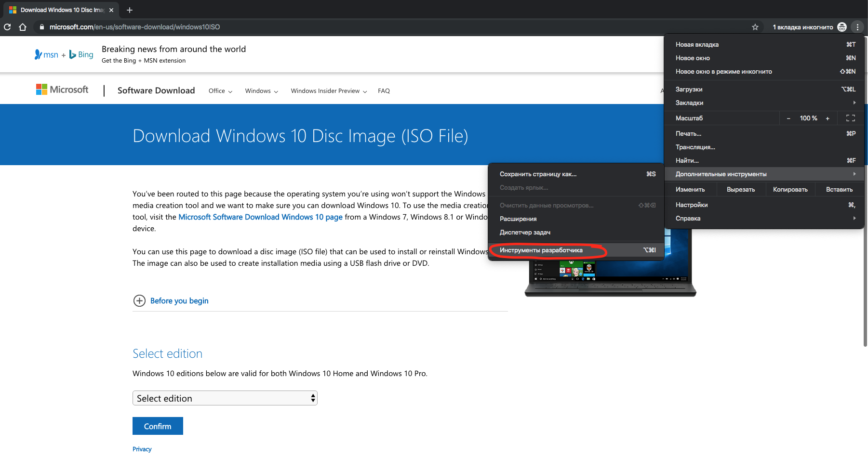This screenshot has height=456, width=868.
Task: Open the Select edition dropdown
Action: coord(225,398)
